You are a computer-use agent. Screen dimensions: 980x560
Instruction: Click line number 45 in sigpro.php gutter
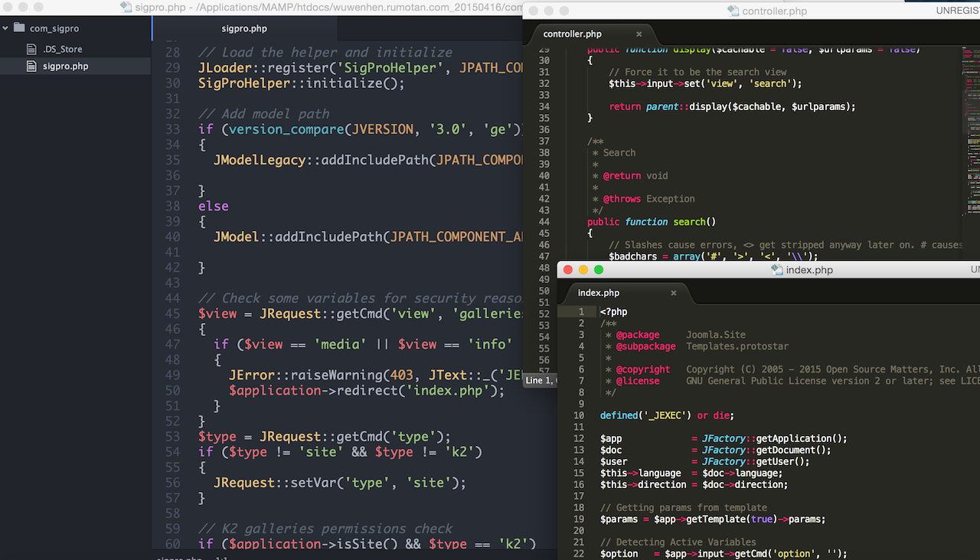tap(172, 313)
